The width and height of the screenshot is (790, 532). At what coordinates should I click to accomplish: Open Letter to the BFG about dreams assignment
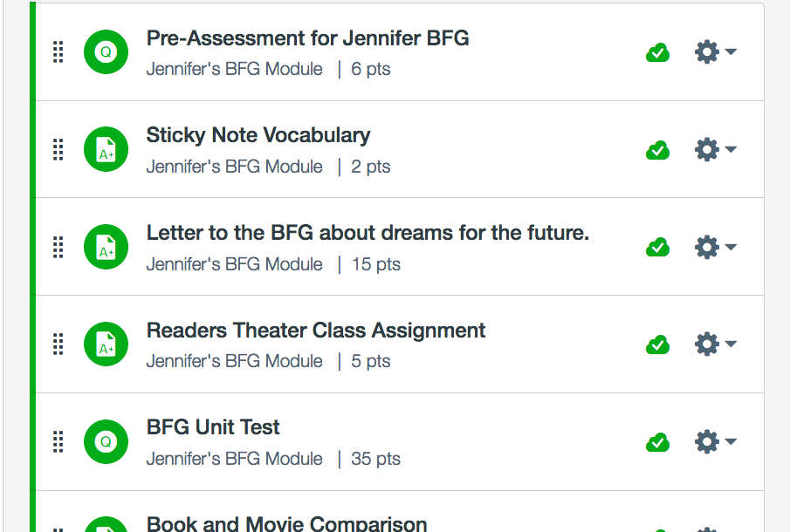tap(368, 233)
